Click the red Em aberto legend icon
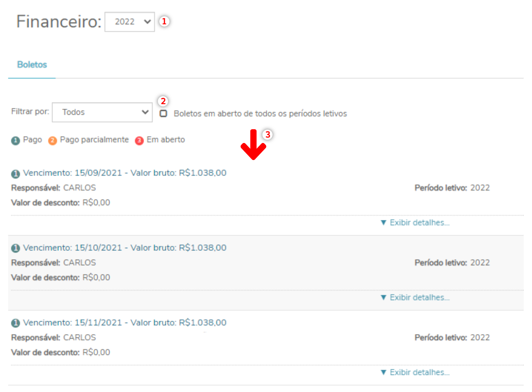The image size is (532, 392). coord(139,140)
